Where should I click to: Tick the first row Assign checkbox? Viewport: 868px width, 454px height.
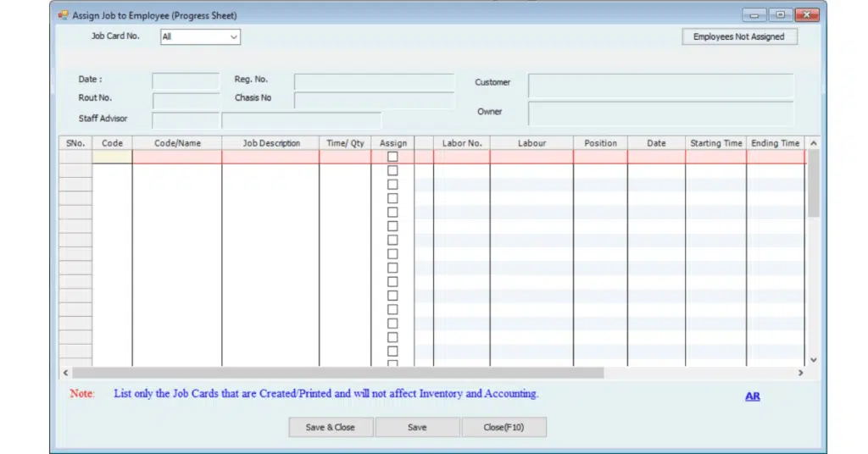click(392, 157)
